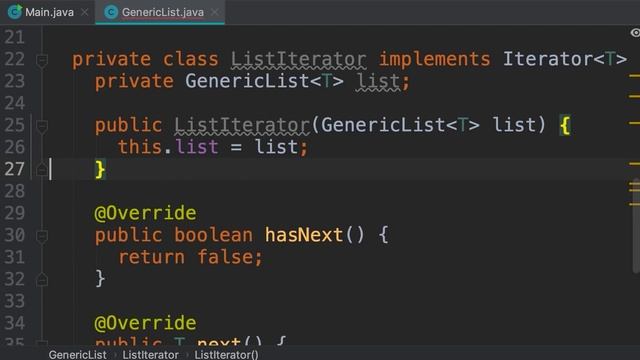Select GenericList in the breadcrumb bar
Screen dimensions: 640x360
78,355
